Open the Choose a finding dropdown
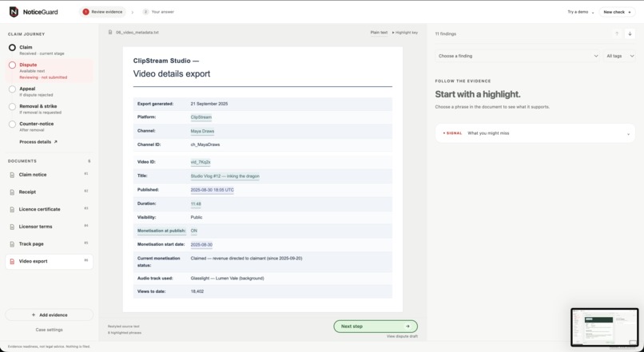 point(518,56)
